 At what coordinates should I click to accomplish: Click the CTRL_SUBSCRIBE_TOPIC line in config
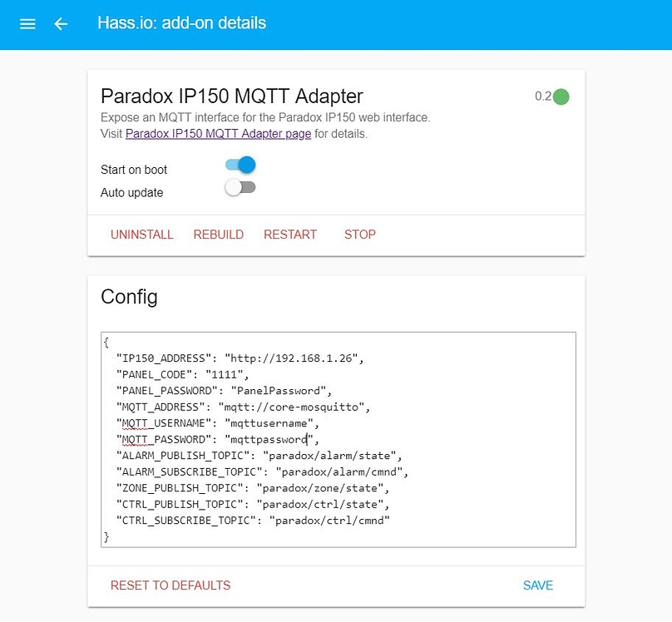point(253,521)
